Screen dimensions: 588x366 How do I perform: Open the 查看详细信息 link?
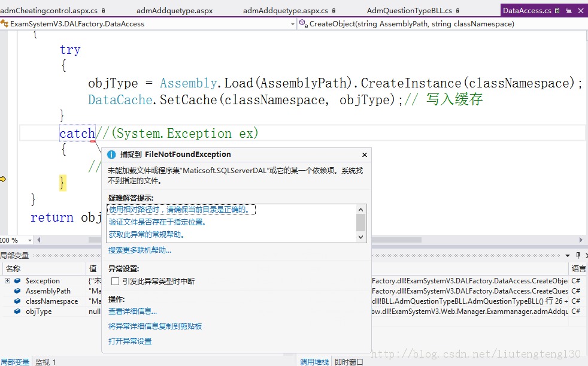click(132, 311)
